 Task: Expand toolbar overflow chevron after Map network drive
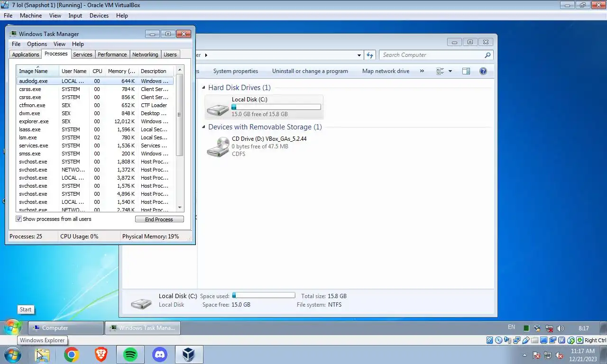click(422, 71)
